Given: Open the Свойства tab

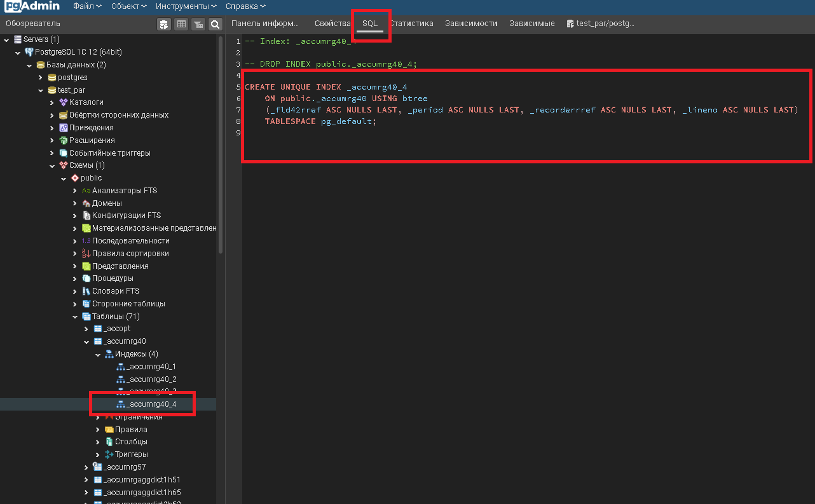Looking at the screenshot, I should coord(331,24).
